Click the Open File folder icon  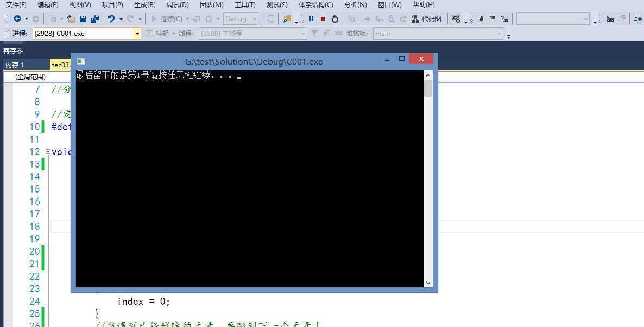71,19
